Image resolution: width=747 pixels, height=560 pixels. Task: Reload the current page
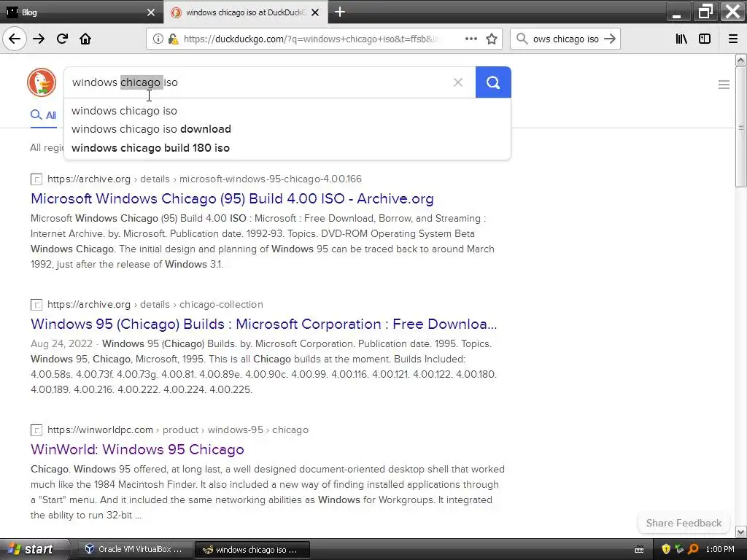(x=63, y=39)
